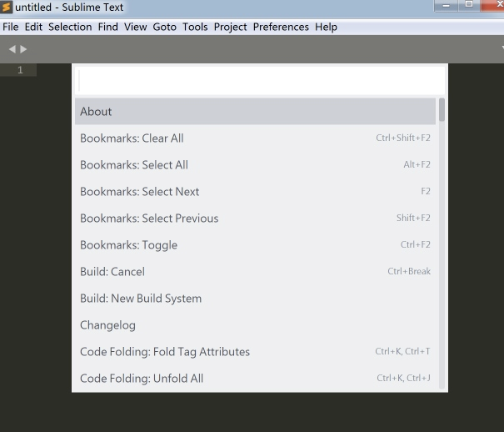Open the Changelog entry
The height and width of the screenshot is (432, 504).
(x=255, y=325)
